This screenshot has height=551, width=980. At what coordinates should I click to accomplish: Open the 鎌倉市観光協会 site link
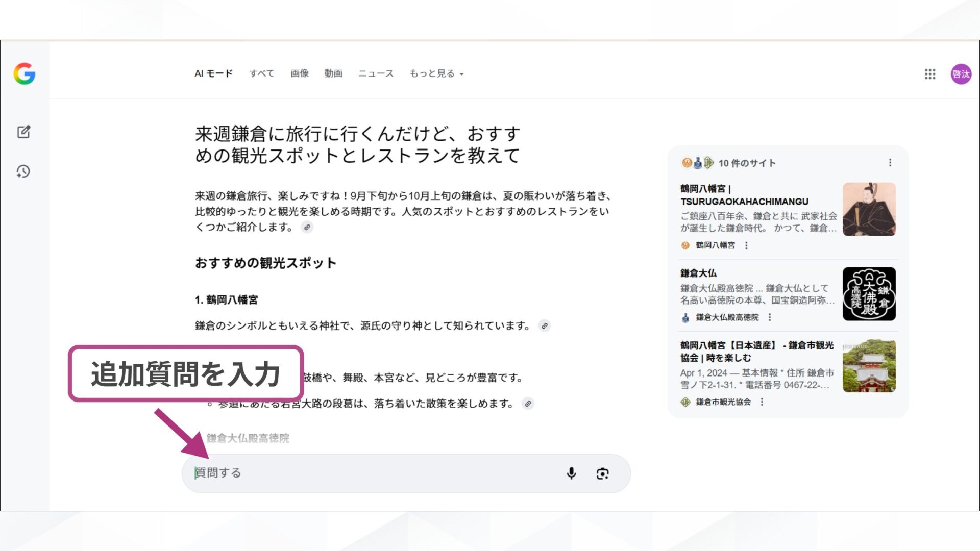(x=723, y=402)
